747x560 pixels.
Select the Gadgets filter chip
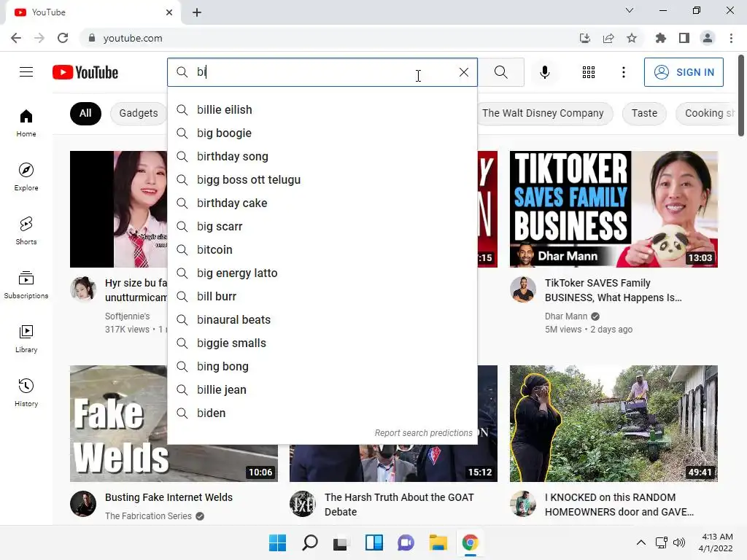tap(139, 113)
